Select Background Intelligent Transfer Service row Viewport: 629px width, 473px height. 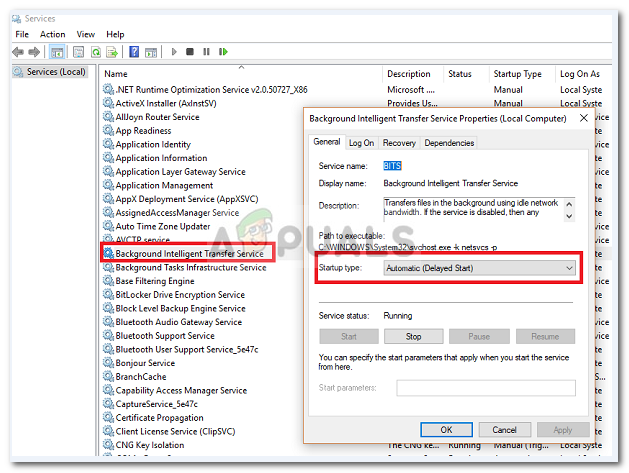click(x=189, y=254)
